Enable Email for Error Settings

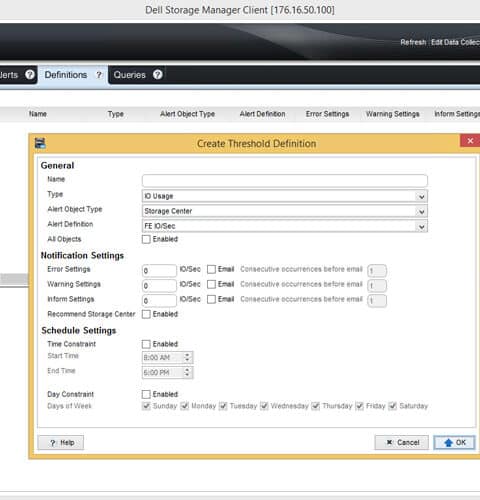coord(211,269)
